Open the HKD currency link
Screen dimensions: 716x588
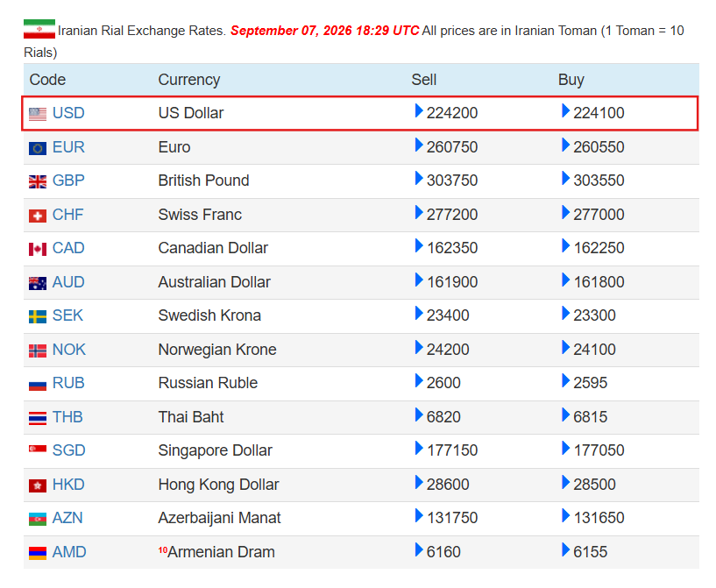(x=68, y=485)
